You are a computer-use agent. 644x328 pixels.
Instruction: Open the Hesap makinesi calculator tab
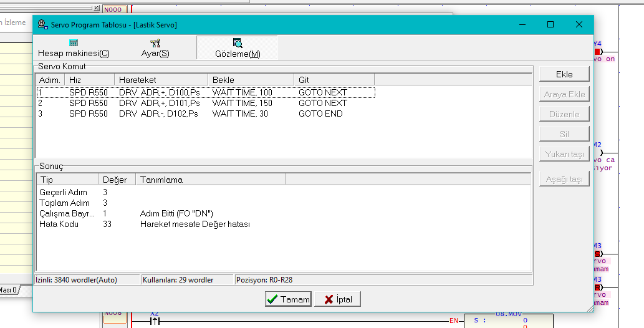(x=74, y=48)
